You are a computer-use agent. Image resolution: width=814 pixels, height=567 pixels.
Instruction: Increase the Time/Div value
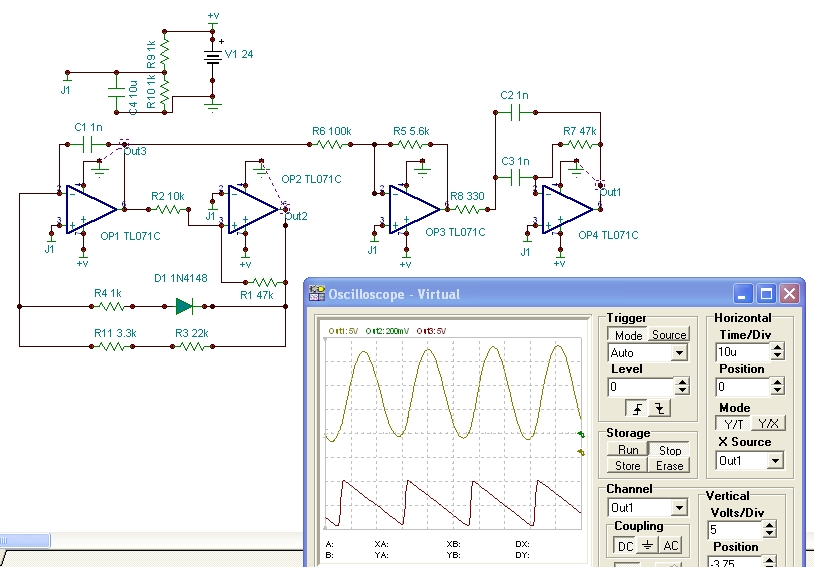pos(777,348)
